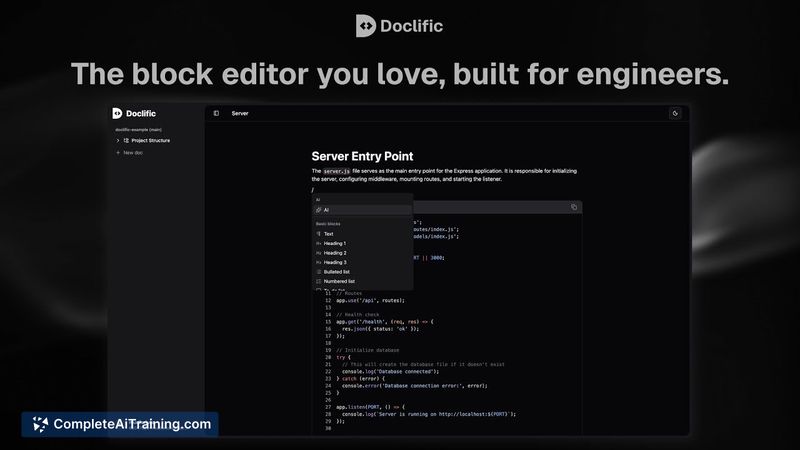Click the Server is running console.log line

pos(429,414)
